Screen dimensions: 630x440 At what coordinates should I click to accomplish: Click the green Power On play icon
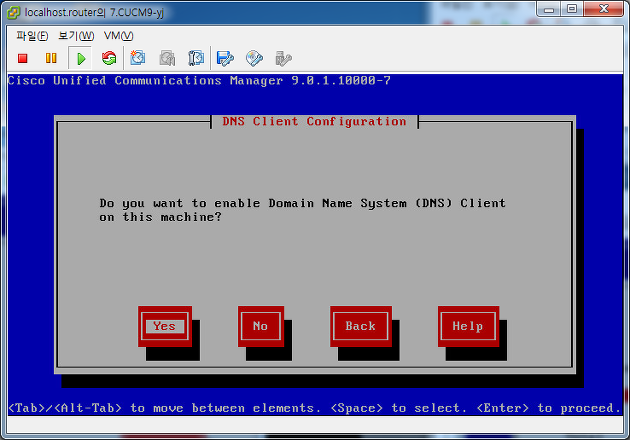point(81,59)
